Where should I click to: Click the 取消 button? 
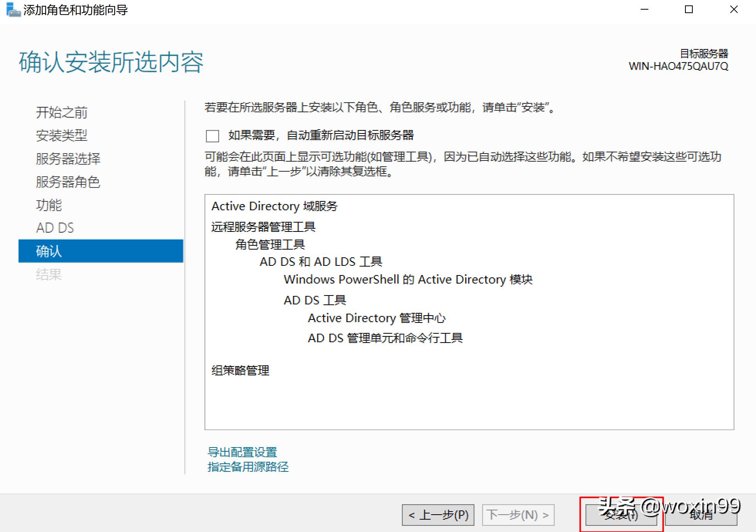pyautogui.click(x=702, y=515)
